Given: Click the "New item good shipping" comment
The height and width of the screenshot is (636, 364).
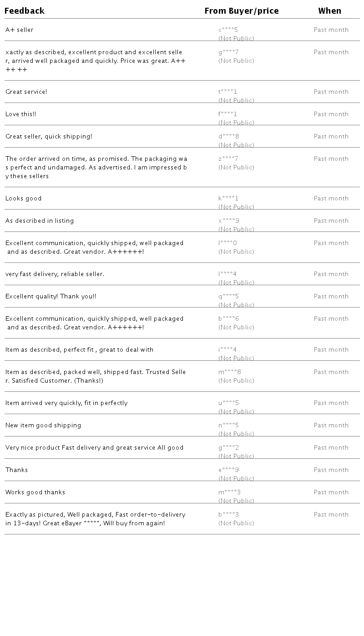Looking at the screenshot, I should click(x=43, y=426).
